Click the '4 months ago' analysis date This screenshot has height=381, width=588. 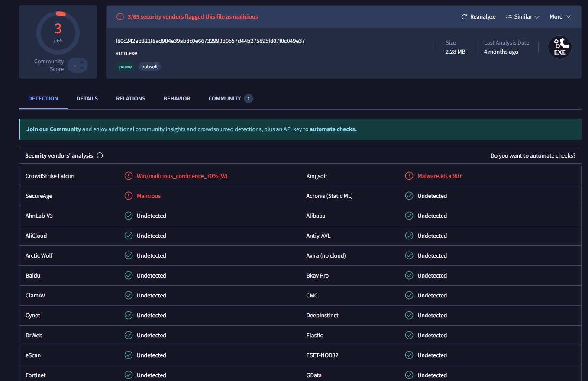coord(501,52)
